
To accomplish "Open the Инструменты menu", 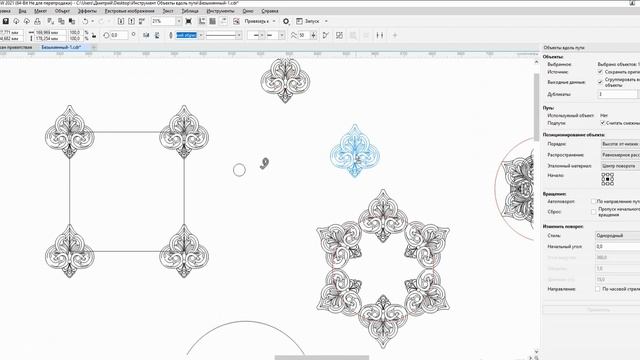I will pos(220,11).
